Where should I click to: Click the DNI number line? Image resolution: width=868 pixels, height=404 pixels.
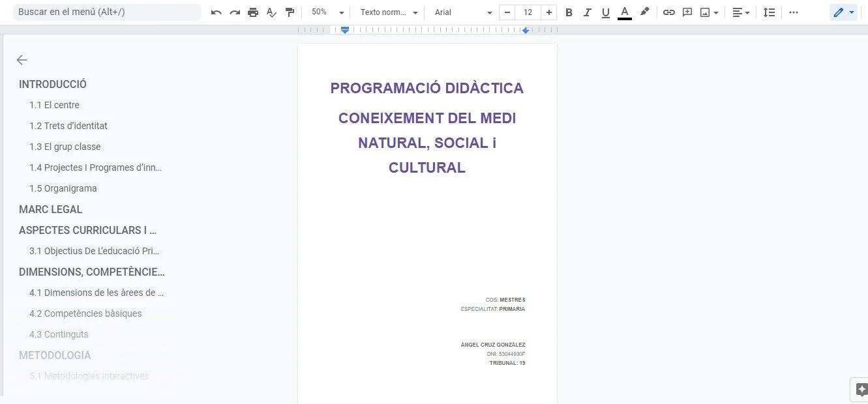point(506,354)
